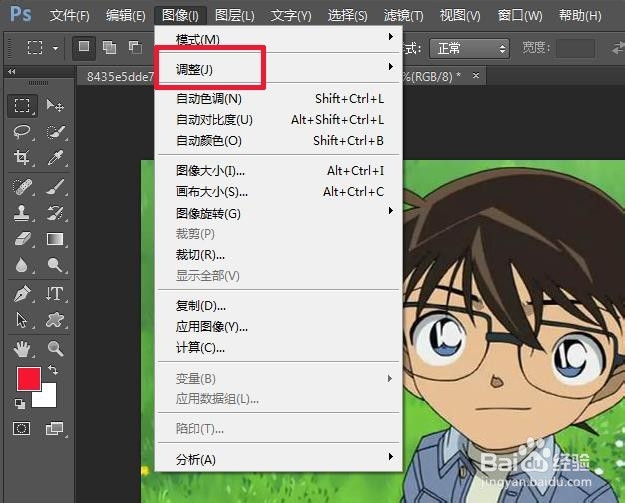Choose 计算(C)... menu entry
Image resolution: width=625 pixels, height=503 pixels.
coord(278,348)
